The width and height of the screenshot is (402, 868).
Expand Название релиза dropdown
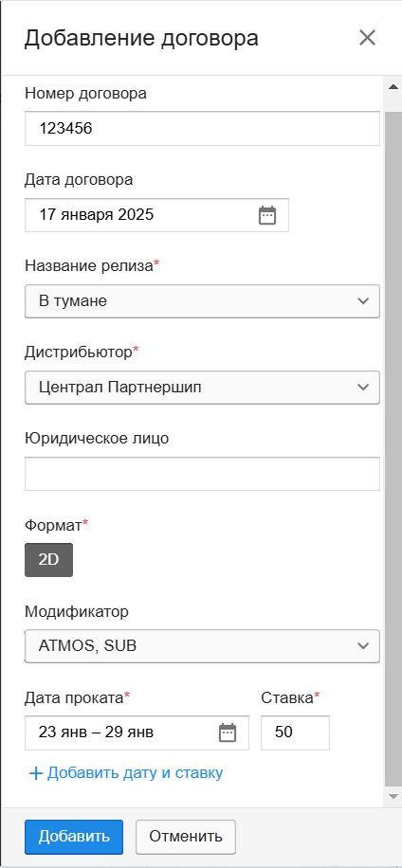[202, 301]
